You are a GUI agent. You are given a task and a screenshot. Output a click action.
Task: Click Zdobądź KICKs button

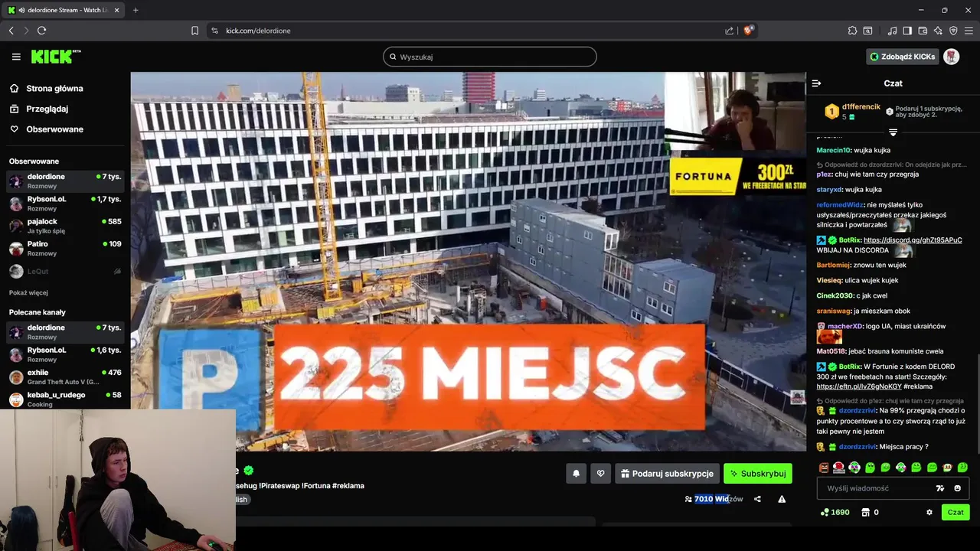[902, 57]
